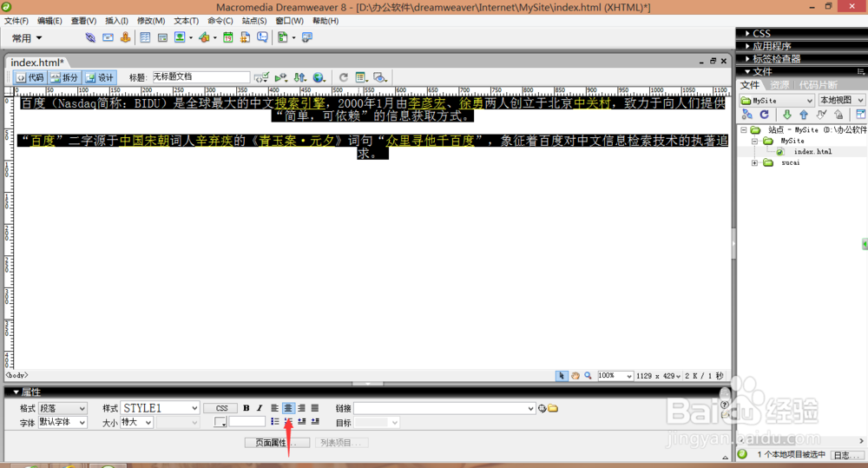
Task: Open the 修改(M) menu
Action: tap(151, 21)
